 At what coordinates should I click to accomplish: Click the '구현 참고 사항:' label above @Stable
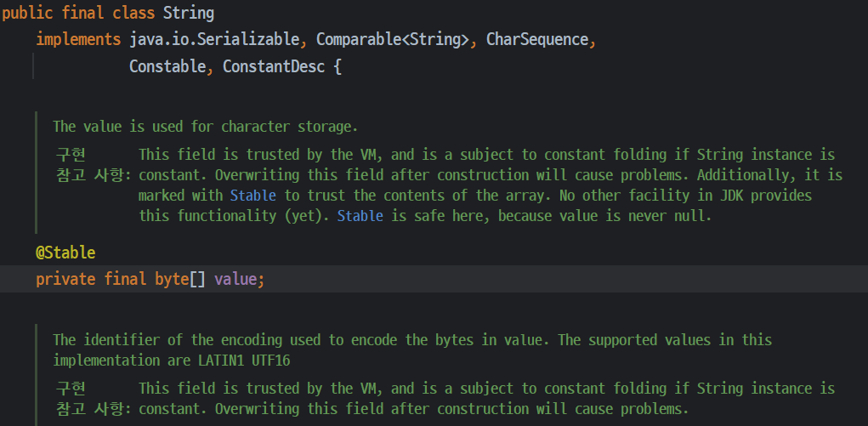[x=94, y=164]
